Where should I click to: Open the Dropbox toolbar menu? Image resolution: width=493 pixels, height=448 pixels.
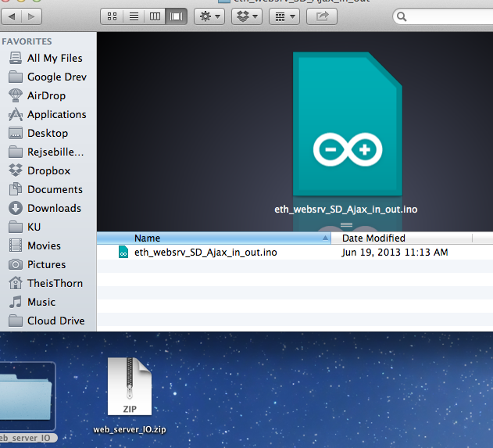247,16
